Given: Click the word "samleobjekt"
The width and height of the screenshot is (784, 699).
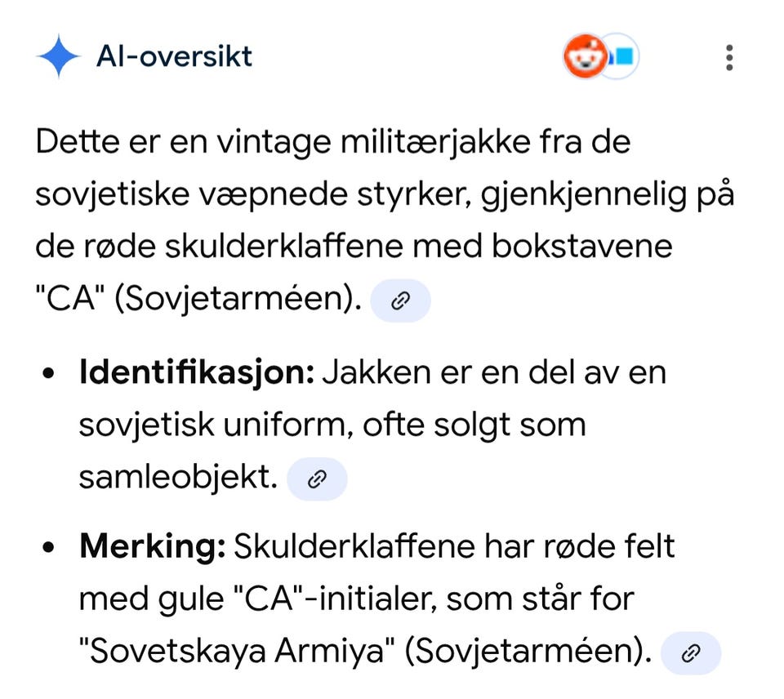Looking at the screenshot, I should pyautogui.click(x=176, y=478).
